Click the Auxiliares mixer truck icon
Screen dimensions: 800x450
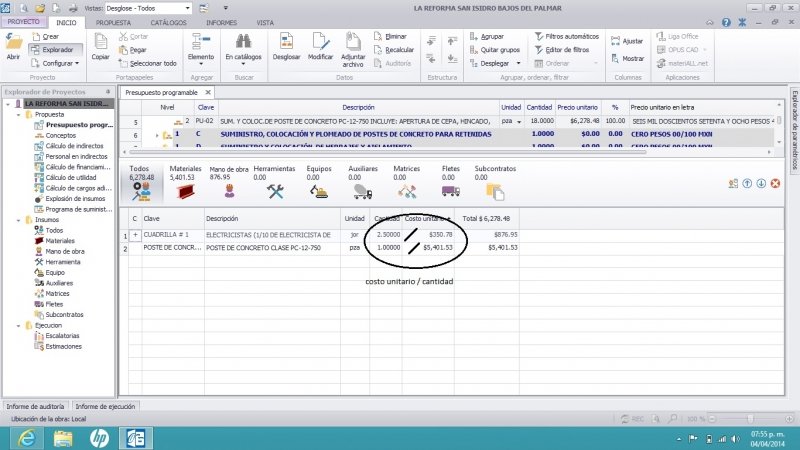click(363, 191)
